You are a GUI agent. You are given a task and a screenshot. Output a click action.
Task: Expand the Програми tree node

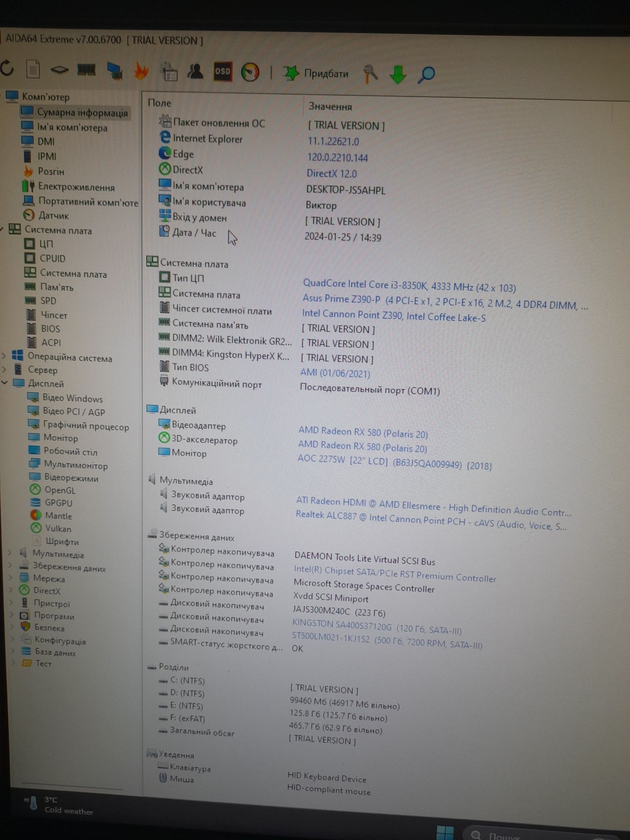point(11,615)
